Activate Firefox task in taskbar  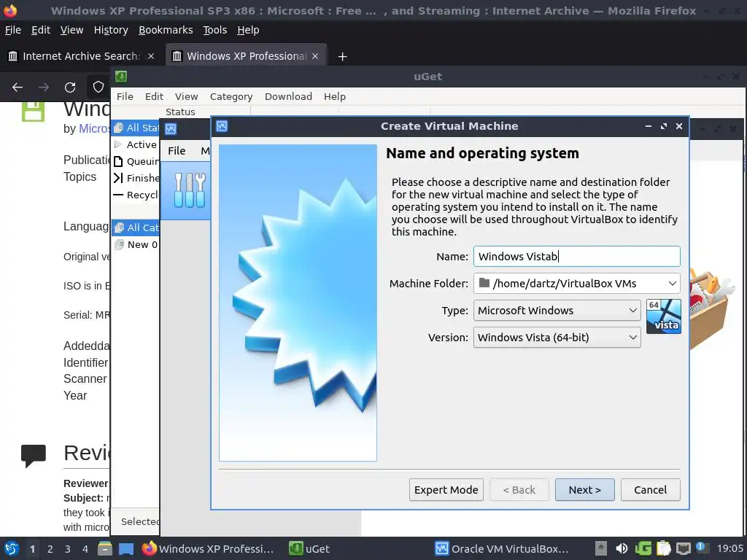click(x=208, y=548)
